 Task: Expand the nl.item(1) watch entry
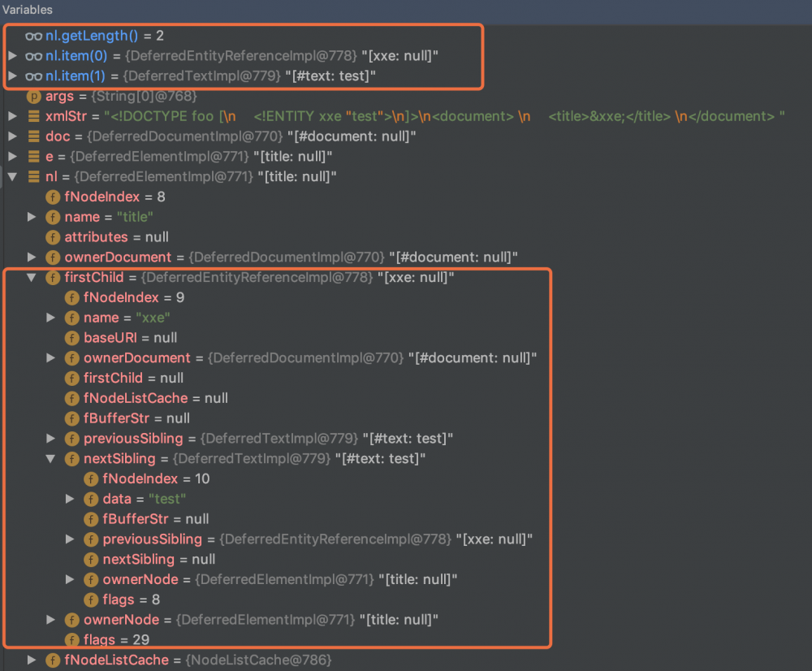[x=13, y=76]
